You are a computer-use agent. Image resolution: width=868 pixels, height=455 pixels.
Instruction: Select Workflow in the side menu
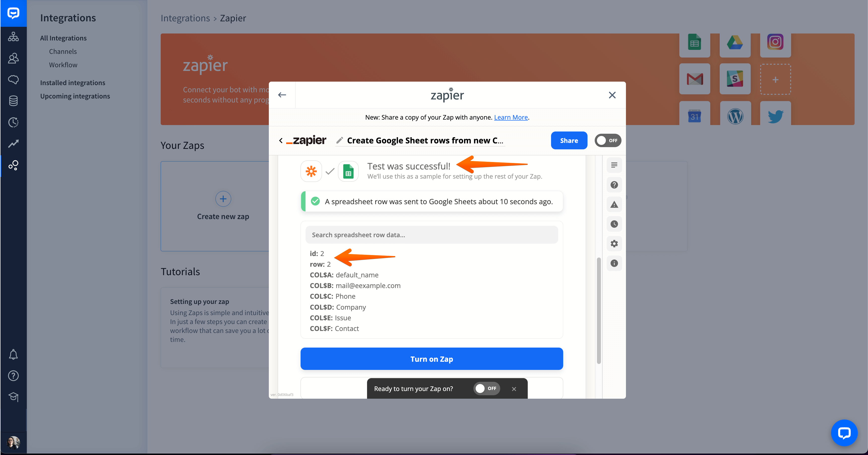[x=63, y=65]
